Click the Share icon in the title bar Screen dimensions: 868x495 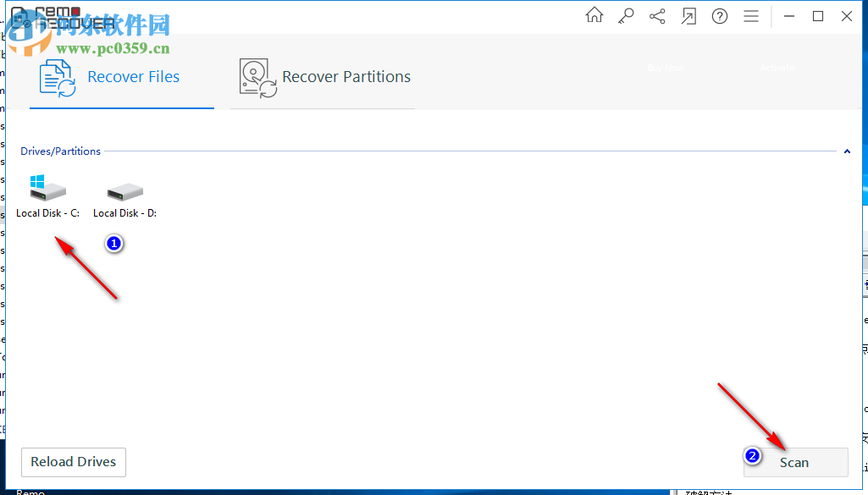point(657,15)
